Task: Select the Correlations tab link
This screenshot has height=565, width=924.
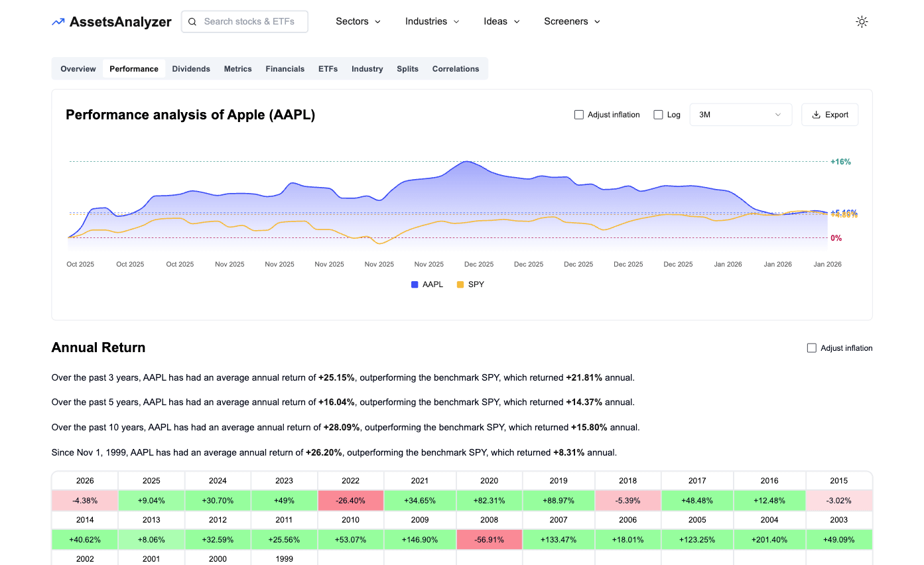Action: pyautogui.click(x=456, y=68)
